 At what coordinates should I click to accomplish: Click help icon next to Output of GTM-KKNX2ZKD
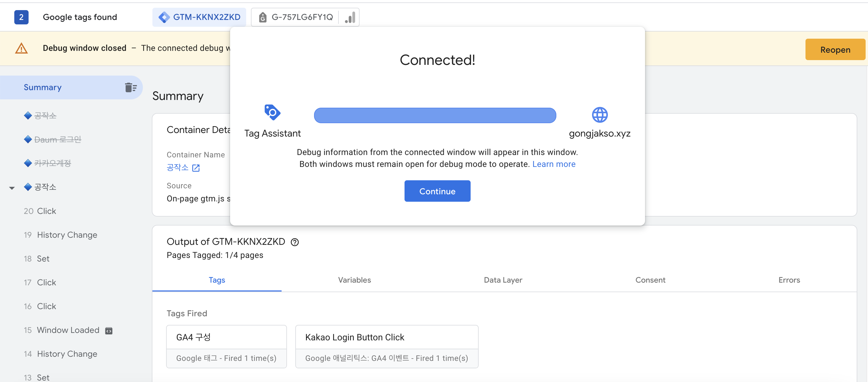(294, 242)
